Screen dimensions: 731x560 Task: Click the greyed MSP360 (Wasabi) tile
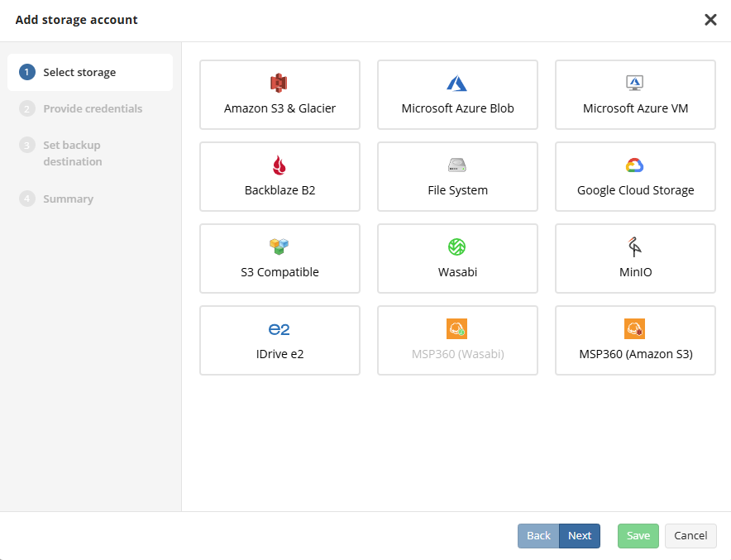tap(457, 341)
